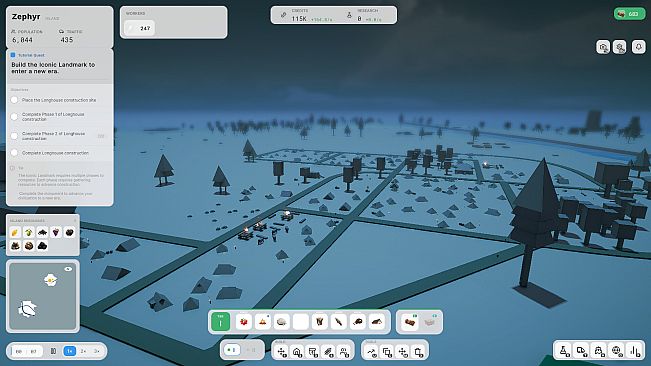Image resolution: width=651 pixels, height=366 pixels.
Task: Open the world globe panel icon
Action: (x=617, y=351)
